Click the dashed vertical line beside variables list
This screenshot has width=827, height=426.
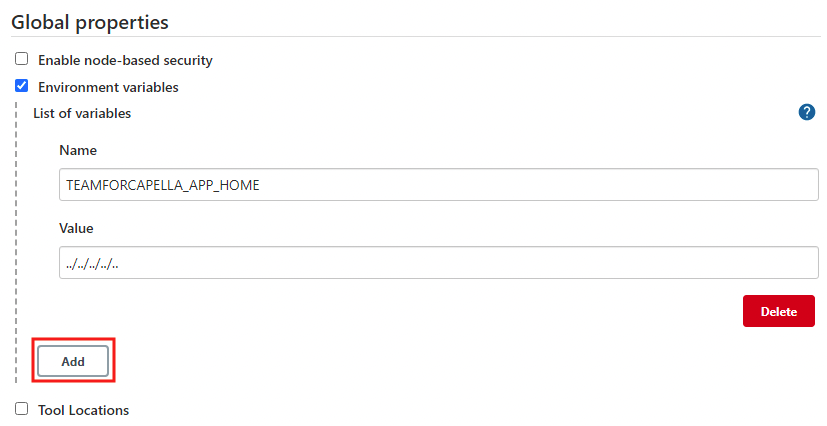[17, 240]
